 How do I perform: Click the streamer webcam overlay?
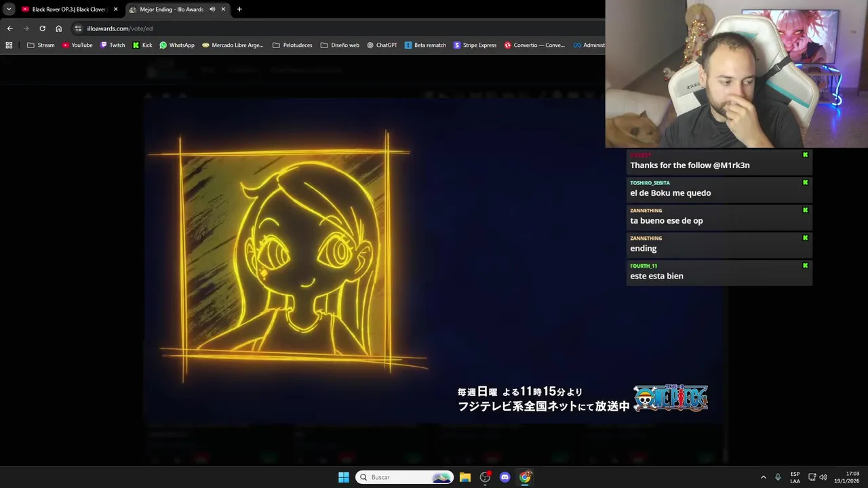point(736,74)
